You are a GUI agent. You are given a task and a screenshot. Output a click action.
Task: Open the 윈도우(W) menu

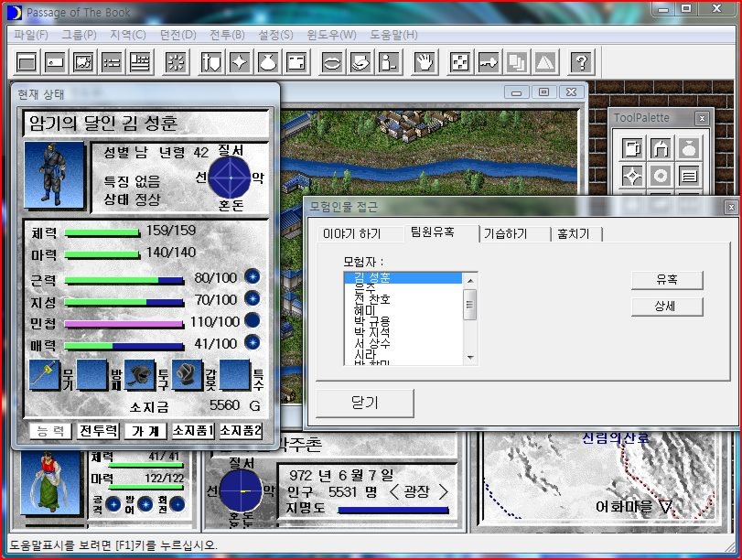[331, 35]
